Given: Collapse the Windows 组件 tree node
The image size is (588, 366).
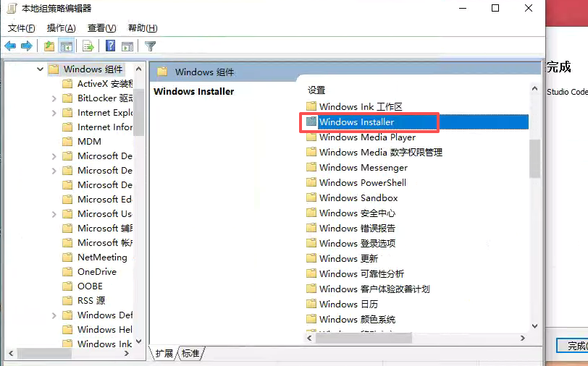Looking at the screenshot, I should [x=40, y=69].
